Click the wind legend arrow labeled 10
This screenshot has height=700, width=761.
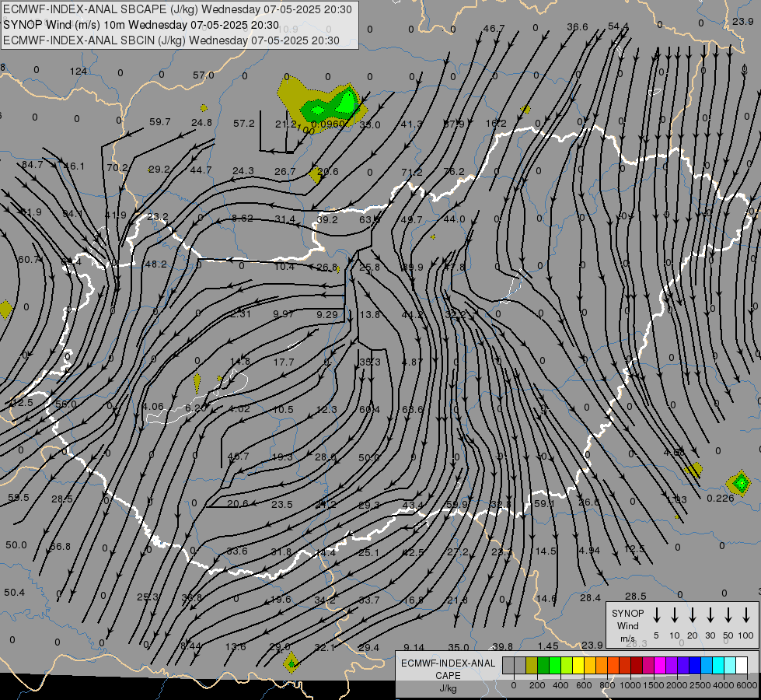point(674,615)
